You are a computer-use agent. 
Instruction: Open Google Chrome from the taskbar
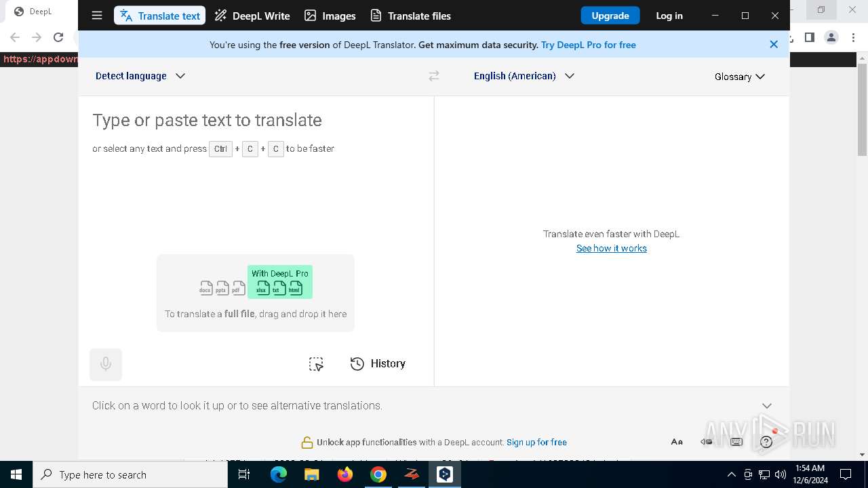pos(378,474)
